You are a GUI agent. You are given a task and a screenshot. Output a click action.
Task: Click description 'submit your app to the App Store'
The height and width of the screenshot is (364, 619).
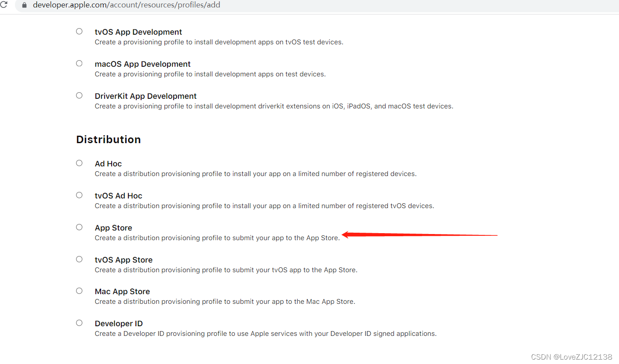point(217,238)
